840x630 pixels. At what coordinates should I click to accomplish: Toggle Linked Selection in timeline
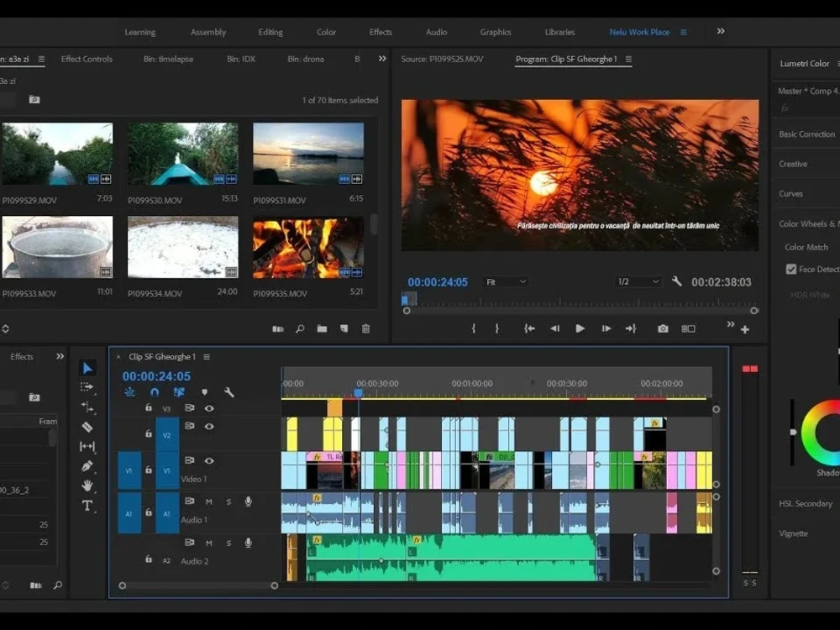point(179,392)
